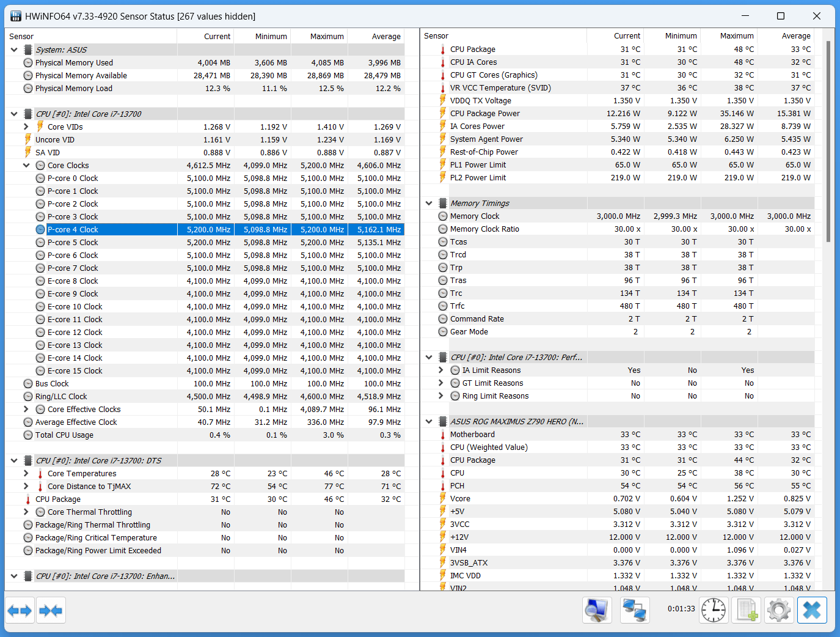Open the remote monitor connection icon
The height and width of the screenshot is (637, 840).
[597, 610]
